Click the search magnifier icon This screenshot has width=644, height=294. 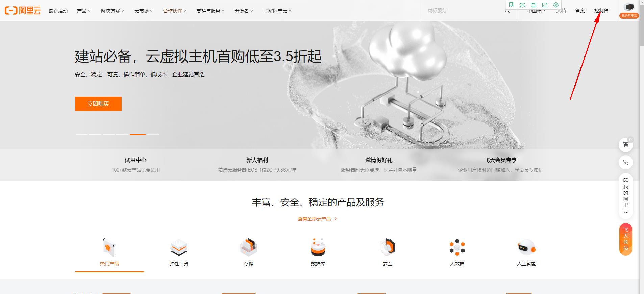tap(507, 11)
